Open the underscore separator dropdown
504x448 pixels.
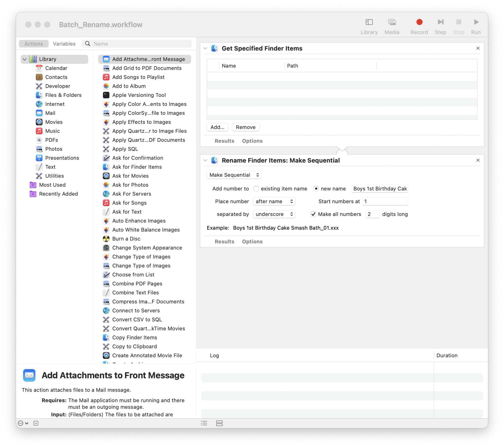(274, 214)
